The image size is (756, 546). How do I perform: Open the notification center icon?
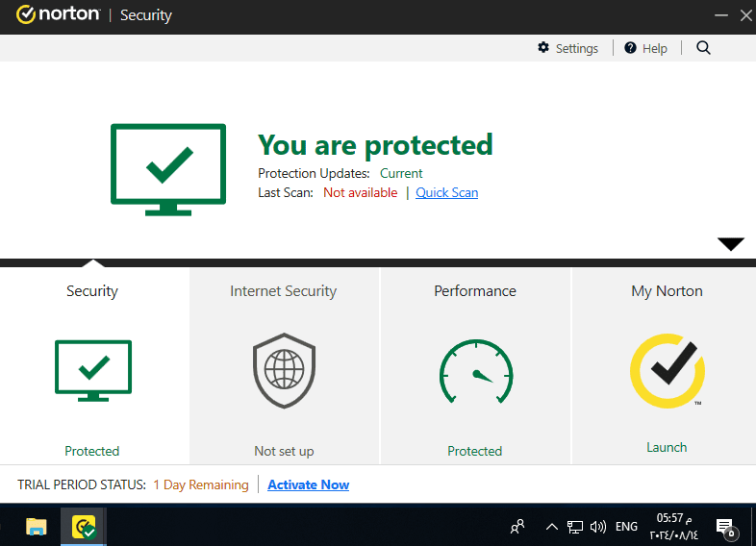coord(726,528)
